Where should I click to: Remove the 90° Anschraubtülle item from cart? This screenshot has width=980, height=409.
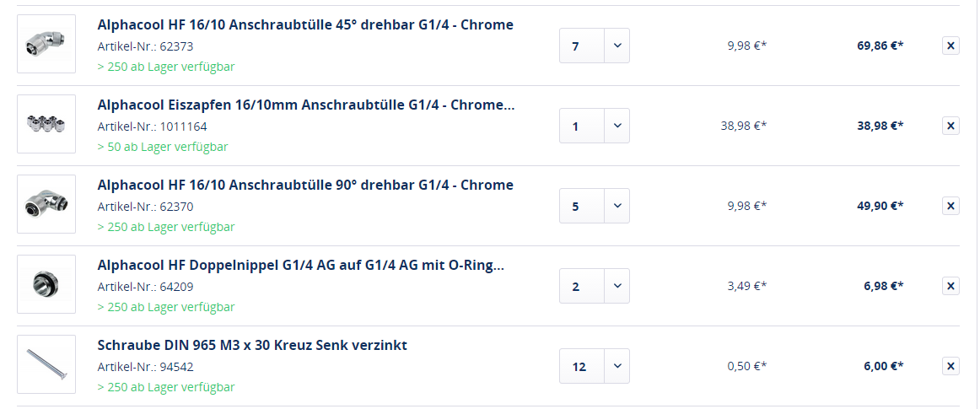pos(950,206)
